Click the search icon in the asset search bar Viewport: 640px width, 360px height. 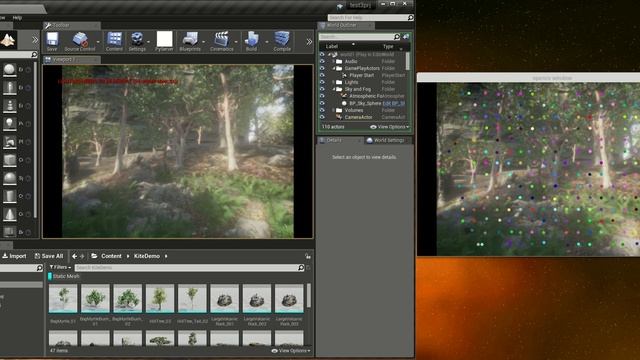[301, 268]
